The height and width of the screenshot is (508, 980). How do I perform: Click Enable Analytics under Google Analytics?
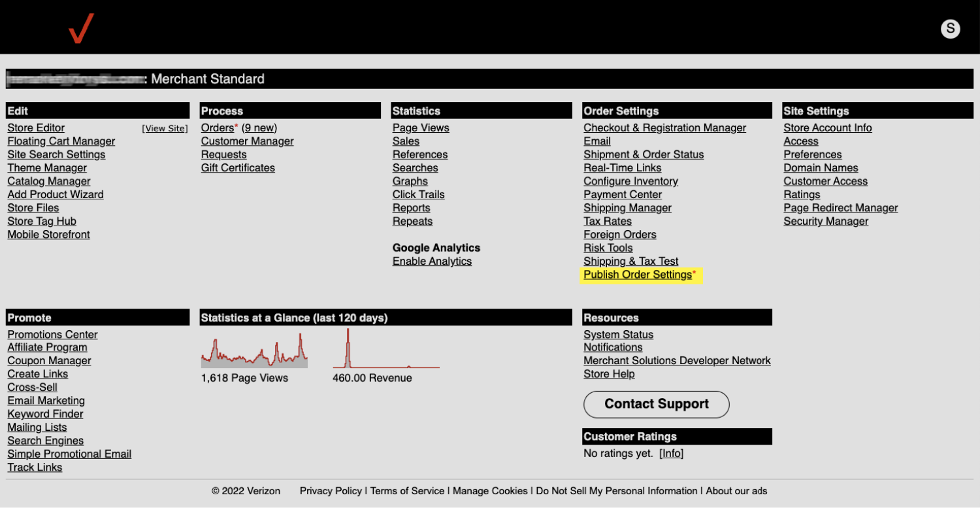[432, 262]
